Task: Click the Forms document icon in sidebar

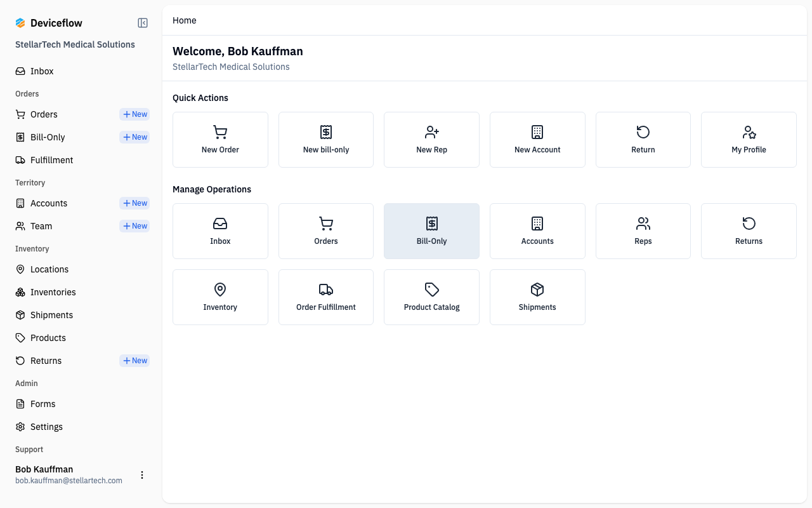Action: (x=20, y=404)
